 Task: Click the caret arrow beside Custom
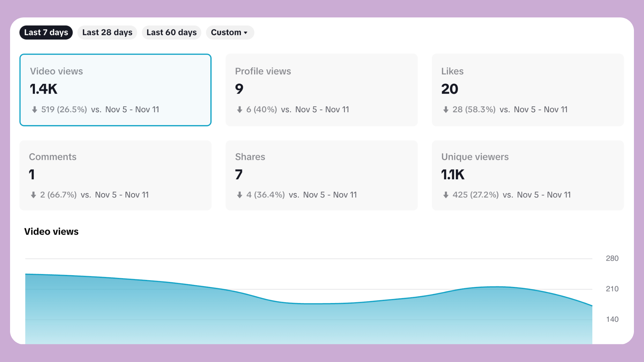coord(246,33)
